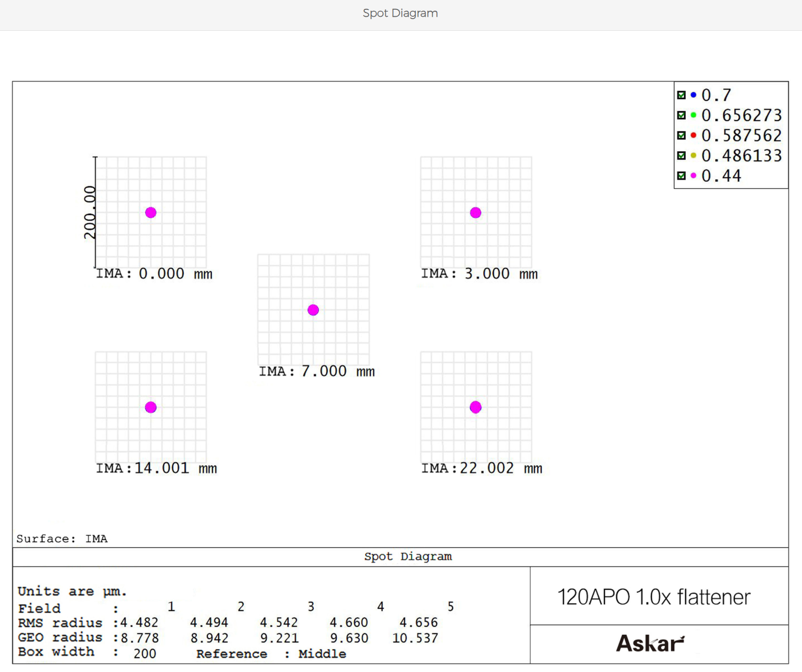
Task: Click the Reference Middle setting text
Action: pyautogui.click(x=271, y=654)
